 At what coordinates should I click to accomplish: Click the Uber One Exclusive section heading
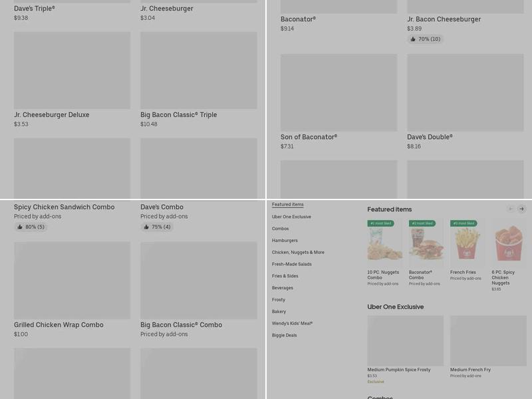coord(395,307)
